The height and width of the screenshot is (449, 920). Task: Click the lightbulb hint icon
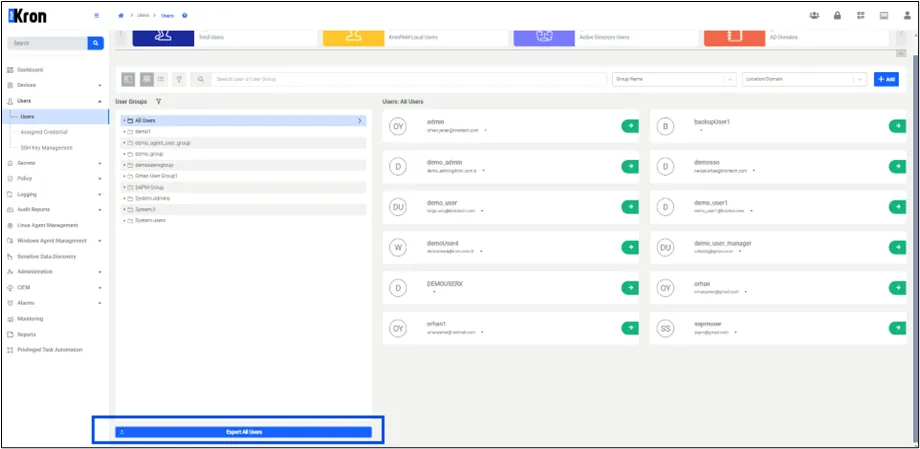180,79
